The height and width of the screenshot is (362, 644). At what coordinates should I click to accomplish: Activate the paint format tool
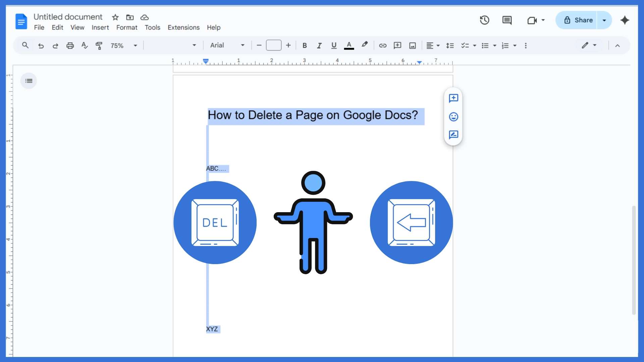click(x=99, y=46)
